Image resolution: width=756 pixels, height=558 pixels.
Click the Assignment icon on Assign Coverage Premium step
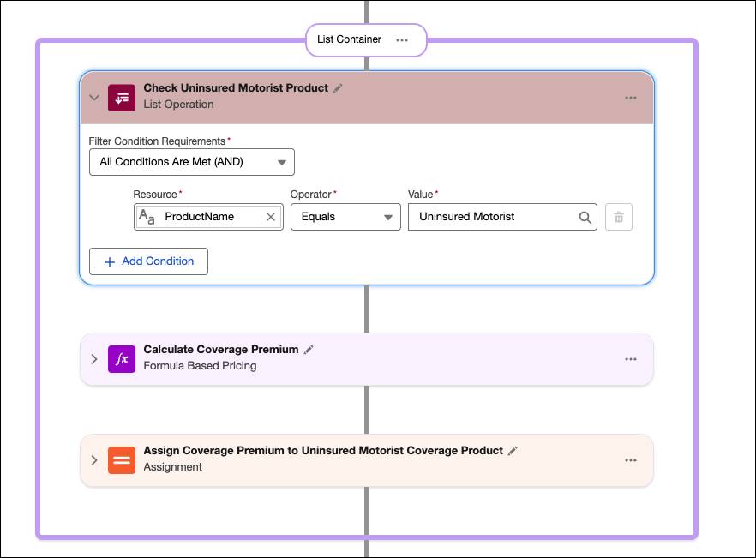[x=121, y=460]
